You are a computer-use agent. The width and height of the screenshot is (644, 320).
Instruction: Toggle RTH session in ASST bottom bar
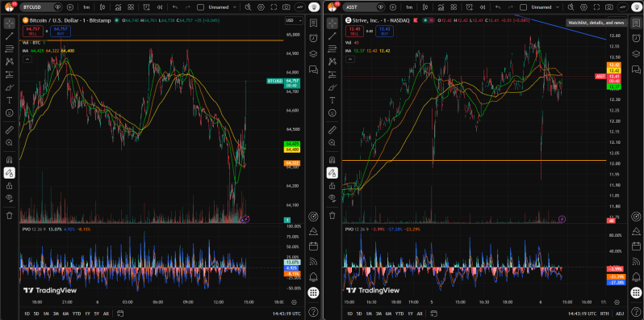pos(604,313)
